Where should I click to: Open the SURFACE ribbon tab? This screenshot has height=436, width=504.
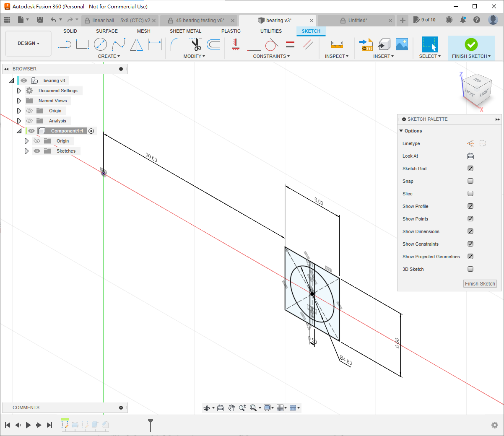click(107, 31)
